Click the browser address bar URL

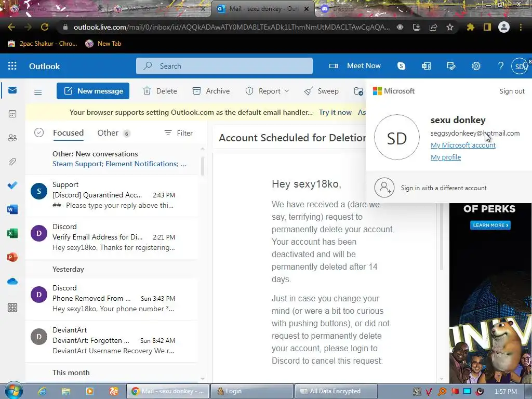pyautogui.click(x=231, y=27)
